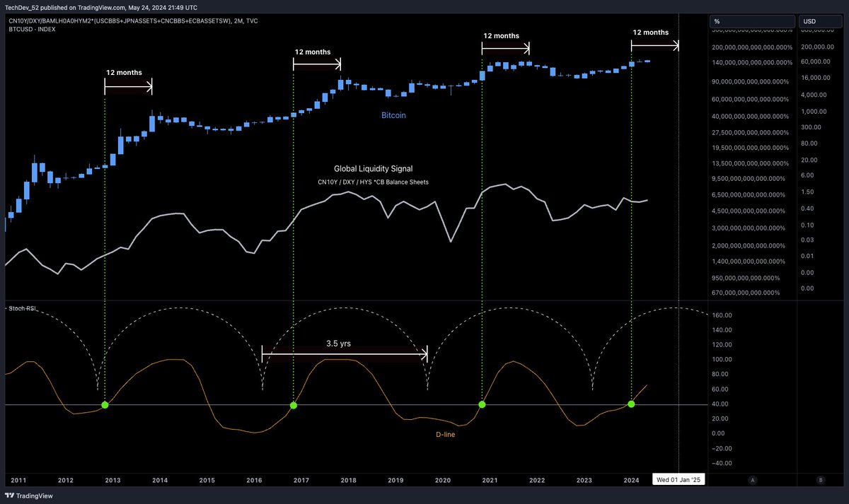Click the 1,000.00 USD price level
The image size is (849, 504).
812,112
